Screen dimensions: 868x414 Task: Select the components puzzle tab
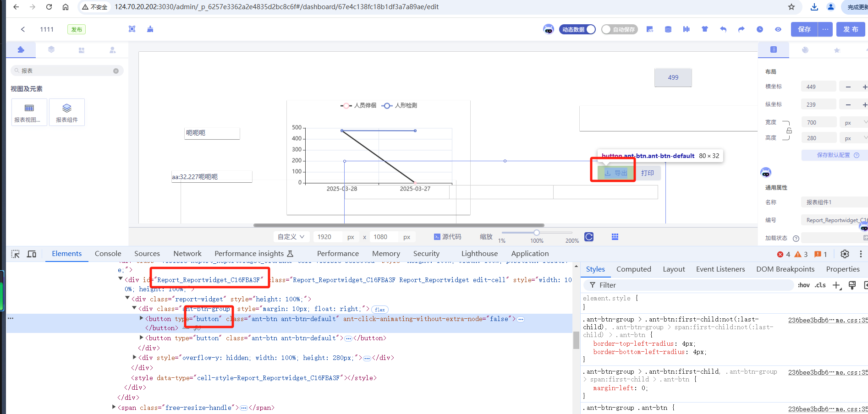point(21,50)
